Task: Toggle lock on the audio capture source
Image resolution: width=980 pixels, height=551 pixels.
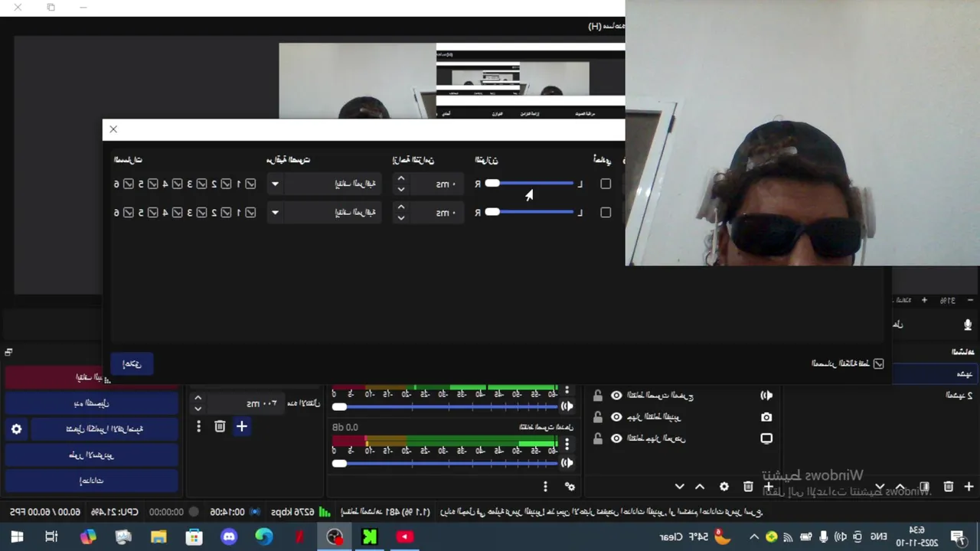Action: tap(598, 396)
